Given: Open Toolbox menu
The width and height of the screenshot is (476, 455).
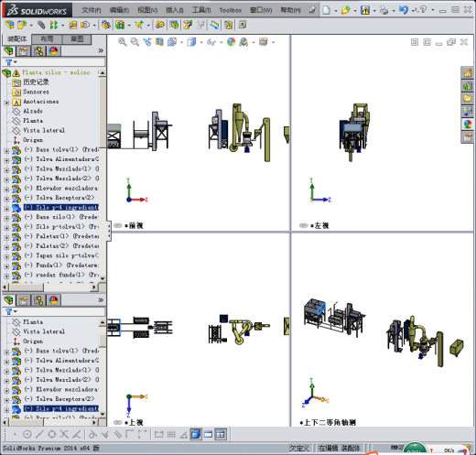Looking at the screenshot, I should [231, 10].
